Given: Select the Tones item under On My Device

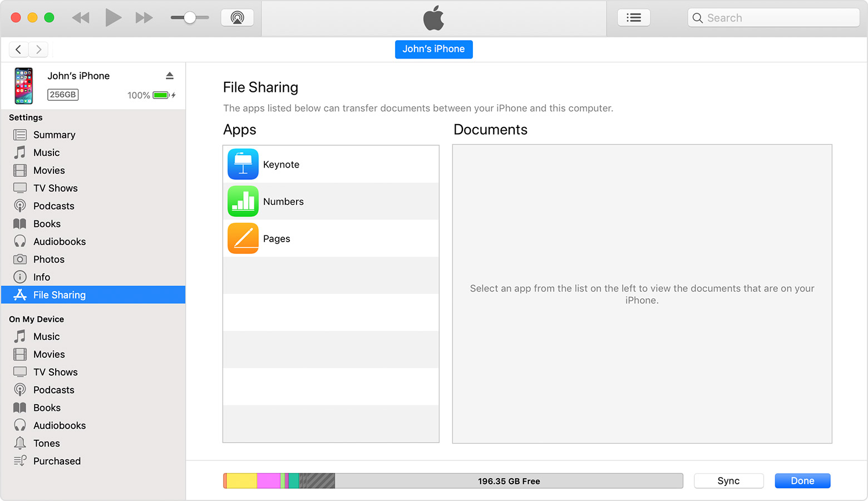Looking at the screenshot, I should 47,443.
